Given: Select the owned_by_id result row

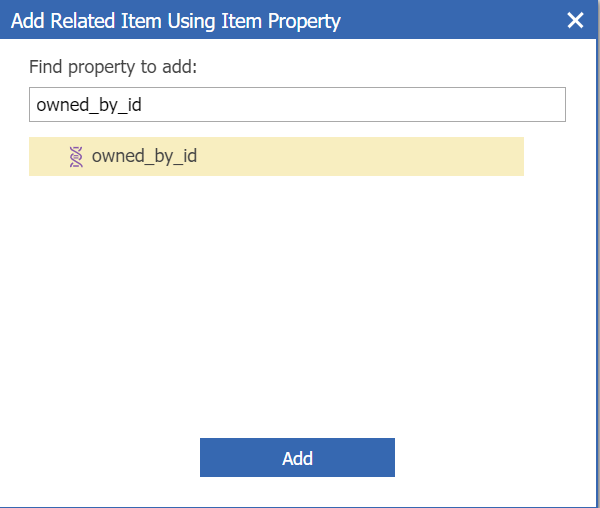Looking at the screenshot, I should click(x=276, y=156).
